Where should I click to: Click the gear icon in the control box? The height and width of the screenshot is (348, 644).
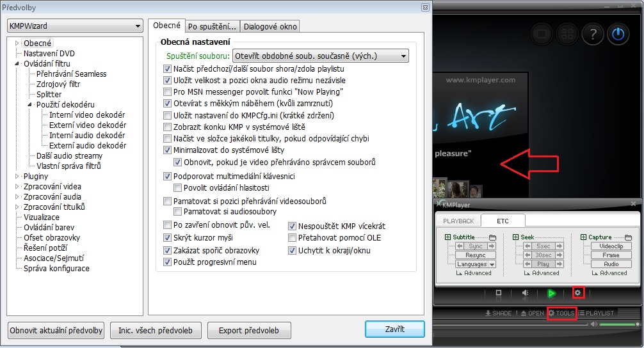(578, 292)
